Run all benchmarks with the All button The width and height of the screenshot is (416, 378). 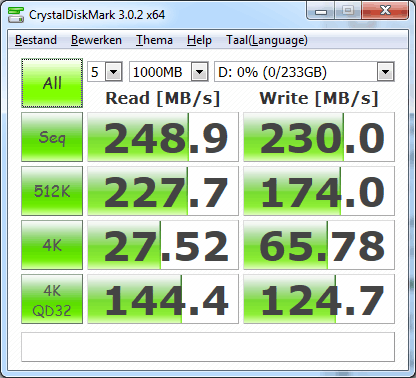coord(52,83)
